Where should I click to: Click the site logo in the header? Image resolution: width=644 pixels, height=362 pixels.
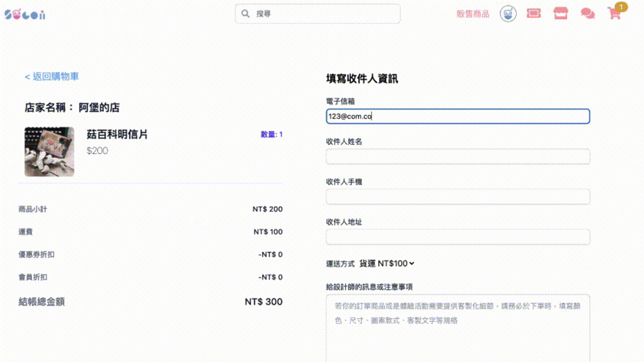[x=25, y=15]
